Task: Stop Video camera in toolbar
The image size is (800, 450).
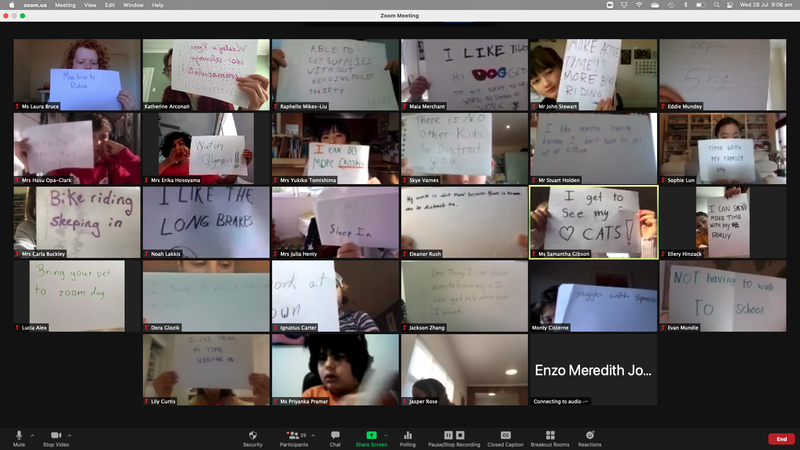Action: point(56,435)
